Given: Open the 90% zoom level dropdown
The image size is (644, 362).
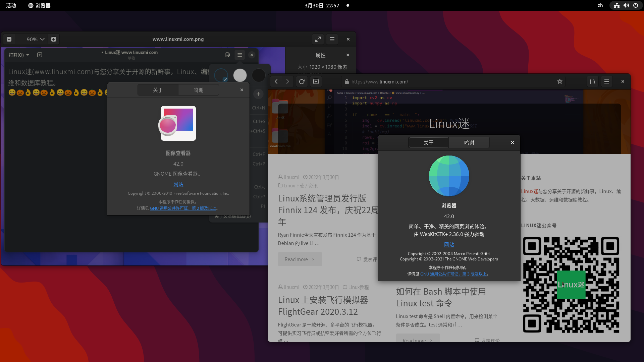Looking at the screenshot, I should pyautogui.click(x=35, y=39).
